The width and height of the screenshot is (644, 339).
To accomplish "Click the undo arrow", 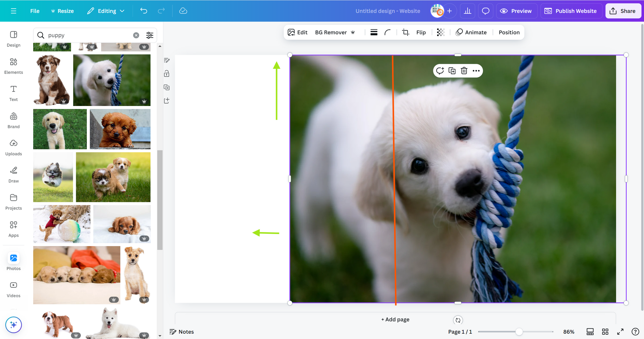I will (x=144, y=11).
